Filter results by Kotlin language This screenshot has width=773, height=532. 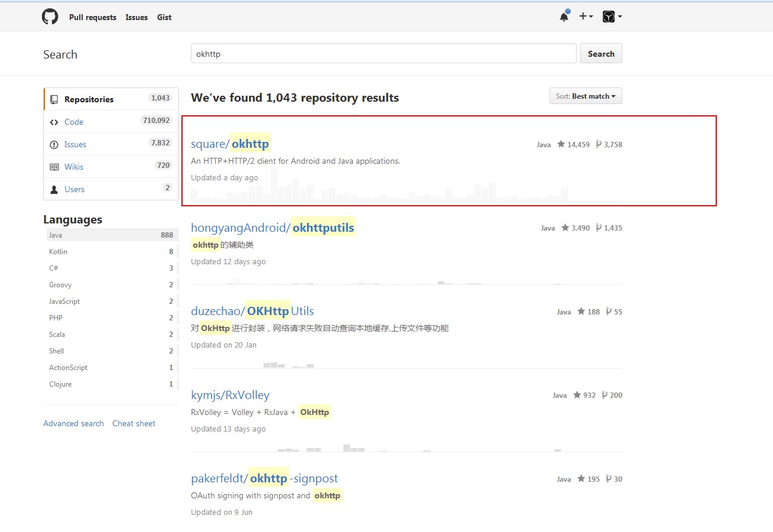58,252
